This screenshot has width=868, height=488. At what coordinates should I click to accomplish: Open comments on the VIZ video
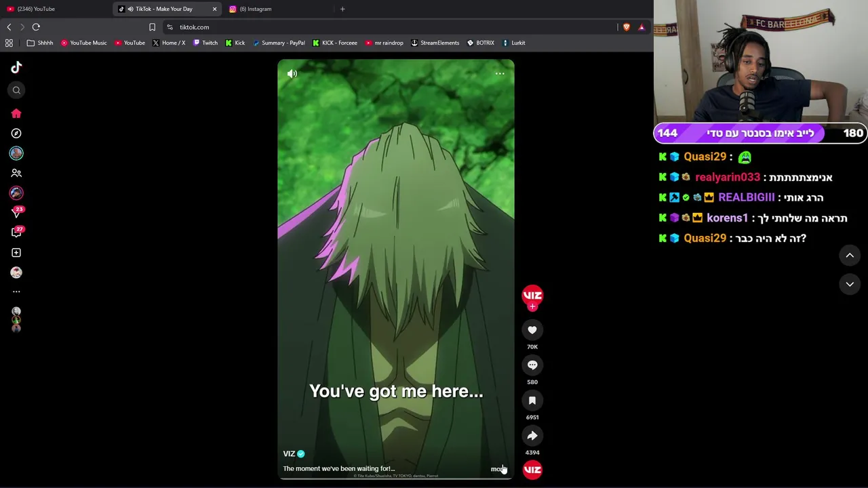(x=532, y=365)
